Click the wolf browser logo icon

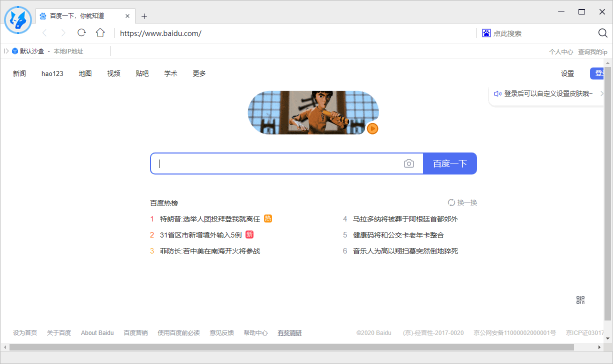[x=18, y=20]
